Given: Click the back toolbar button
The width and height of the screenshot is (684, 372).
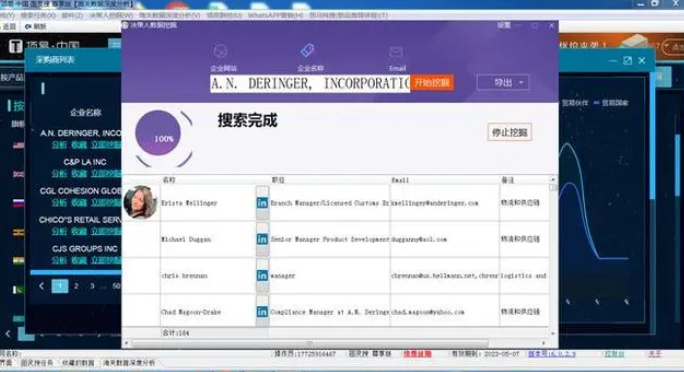Looking at the screenshot, I should click(x=8, y=27).
